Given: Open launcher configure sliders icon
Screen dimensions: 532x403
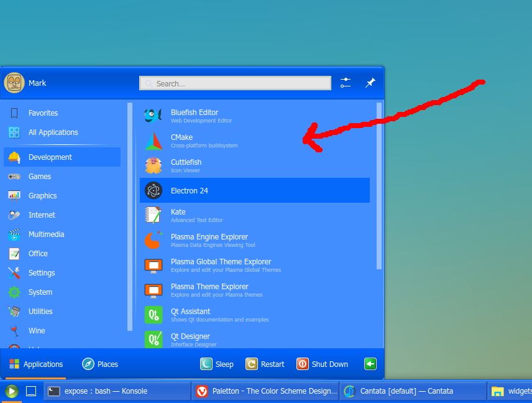Looking at the screenshot, I should 346,83.
